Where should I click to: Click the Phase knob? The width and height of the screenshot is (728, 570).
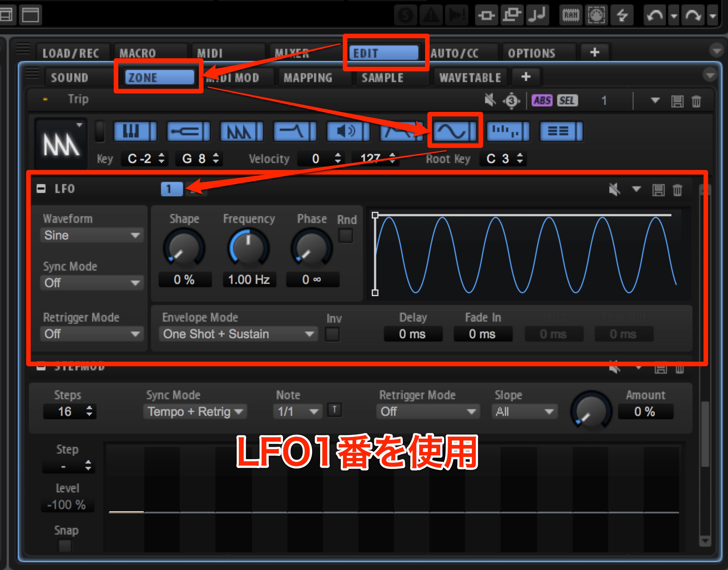click(312, 248)
